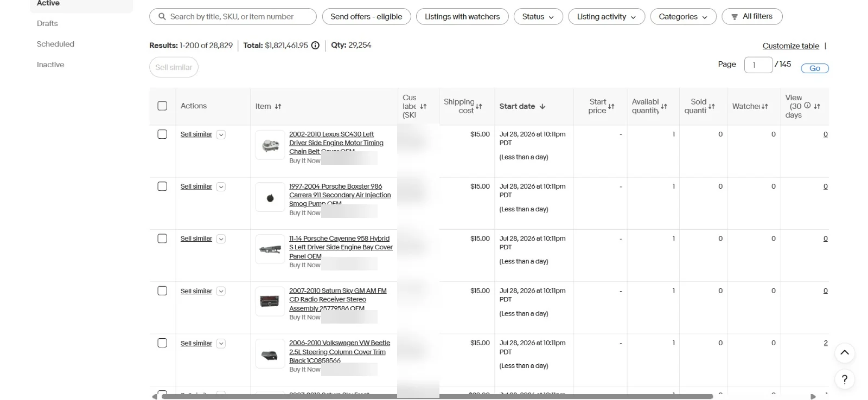This screenshot has height=400, width=868.
Task: Click the info icon beside Total amount
Action: [315, 46]
